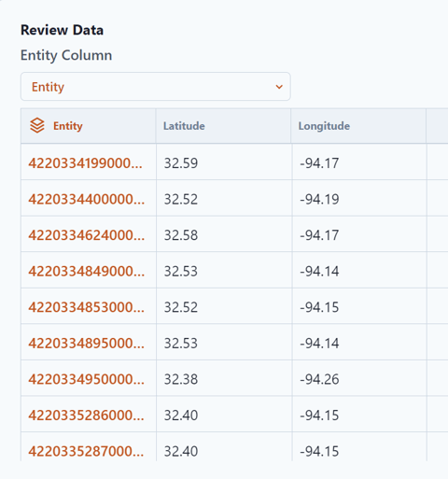
Task: Select latitude cell 32.38
Action: tap(181, 379)
